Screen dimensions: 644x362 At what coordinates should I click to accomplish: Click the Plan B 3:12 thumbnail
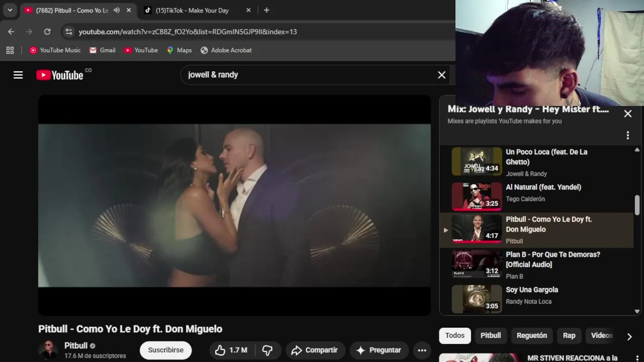[477, 264]
